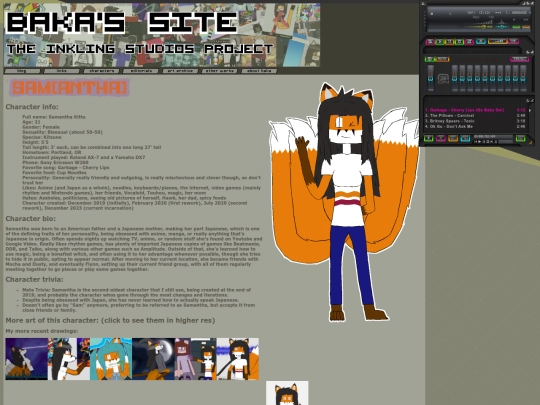540x405 pixels.
Task: Open the other works navigation tab
Action: coord(219,71)
